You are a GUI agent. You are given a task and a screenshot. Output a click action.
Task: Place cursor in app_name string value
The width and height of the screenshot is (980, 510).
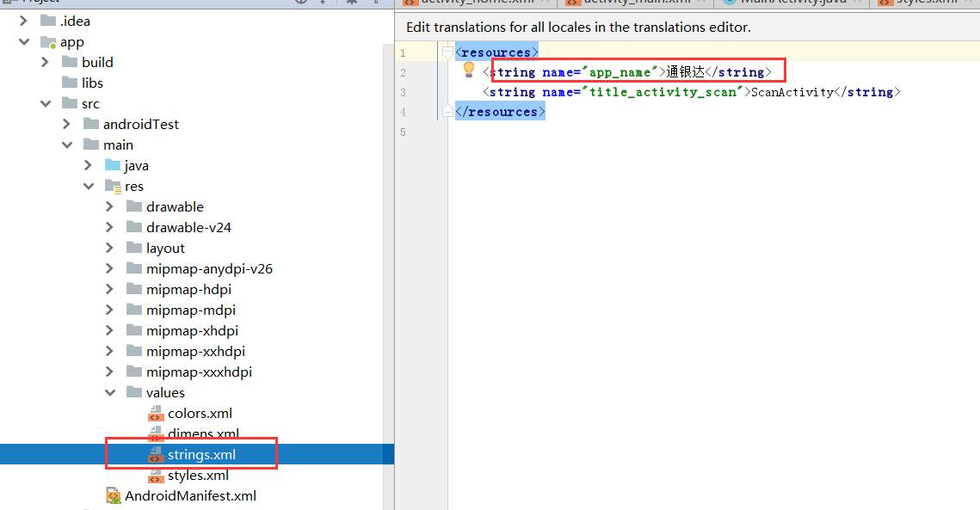[x=686, y=72]
